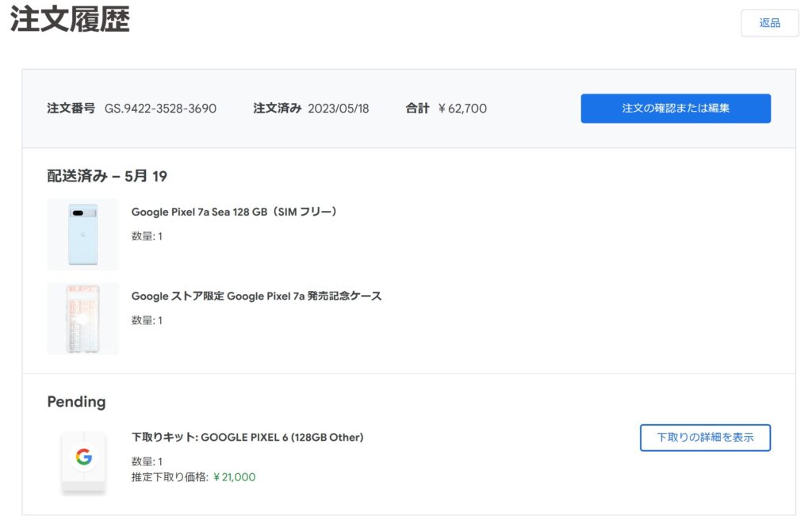Click the 合計 label
The height and width of the screenshot is (524, 812).
[x=417, y=109]
